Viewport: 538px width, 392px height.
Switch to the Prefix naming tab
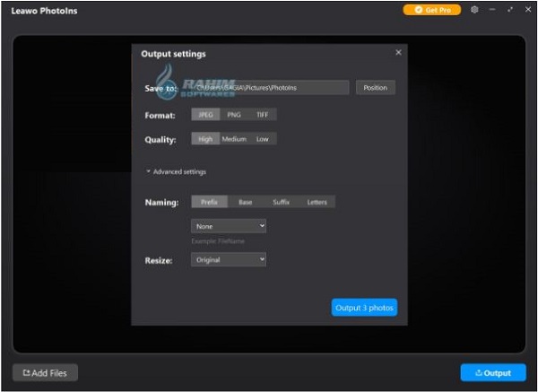(209, 202)
